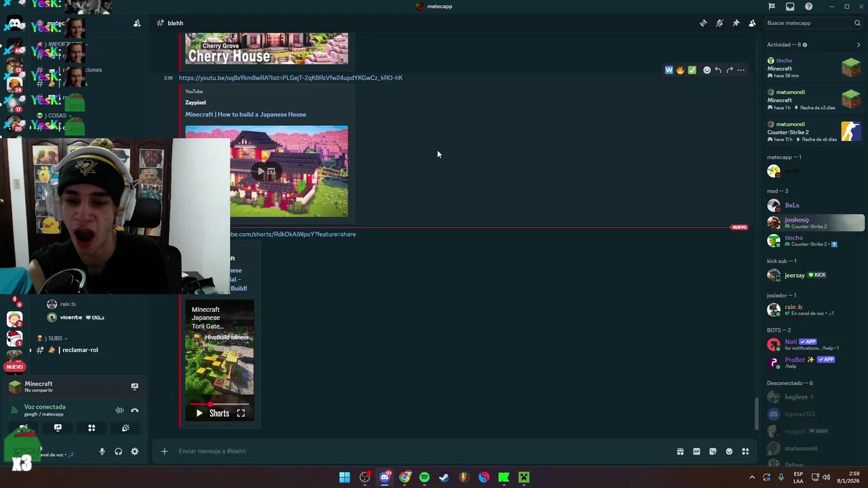Open the add reaction emoji picker
The width and height of the screenshot is (868, 488).
click(x=707, y=70)
